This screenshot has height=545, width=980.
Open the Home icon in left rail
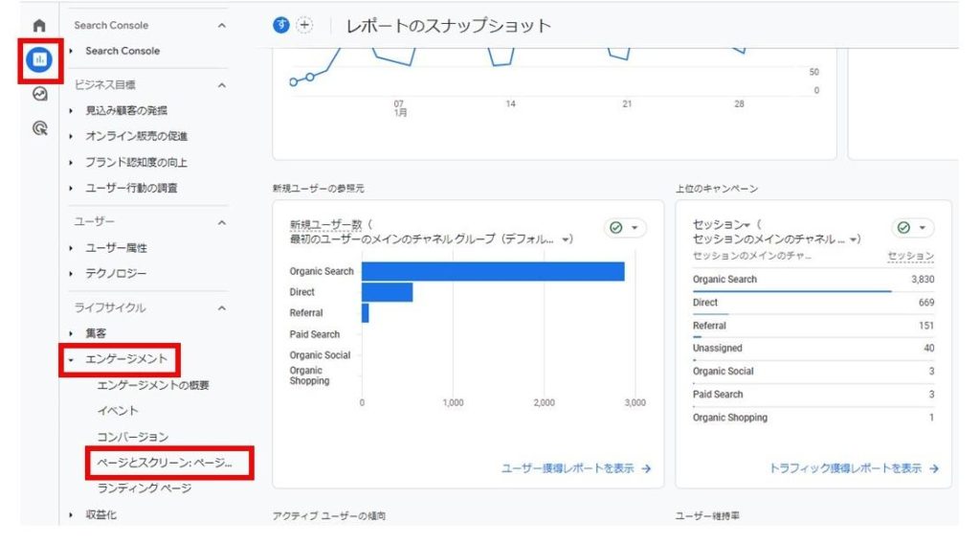coord(39,26)
